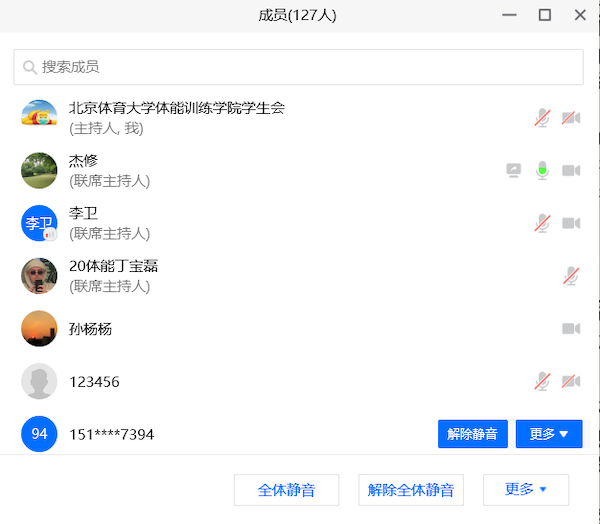The height and width of the screenshot is (524, 600).
Task: Unmute 李卫's microphone icon
Action: [542, 223]
